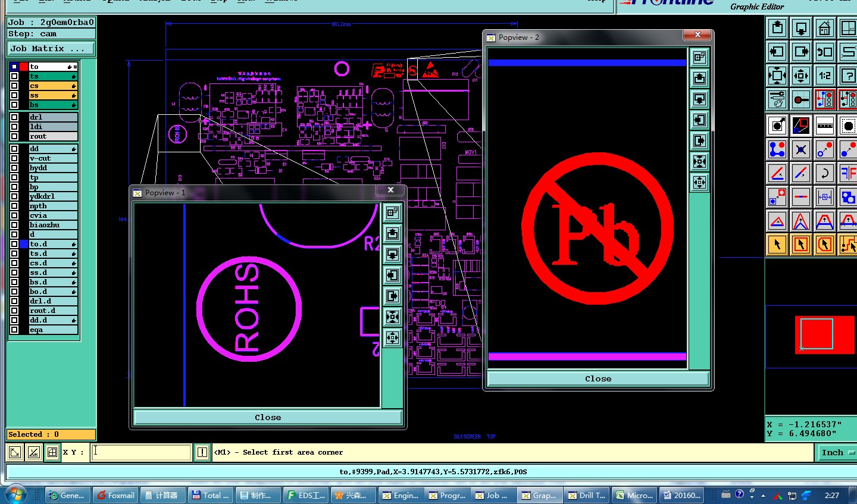
Task: Select the yellow arrow with polygon outline tool
Action: [x=824, y=244]
